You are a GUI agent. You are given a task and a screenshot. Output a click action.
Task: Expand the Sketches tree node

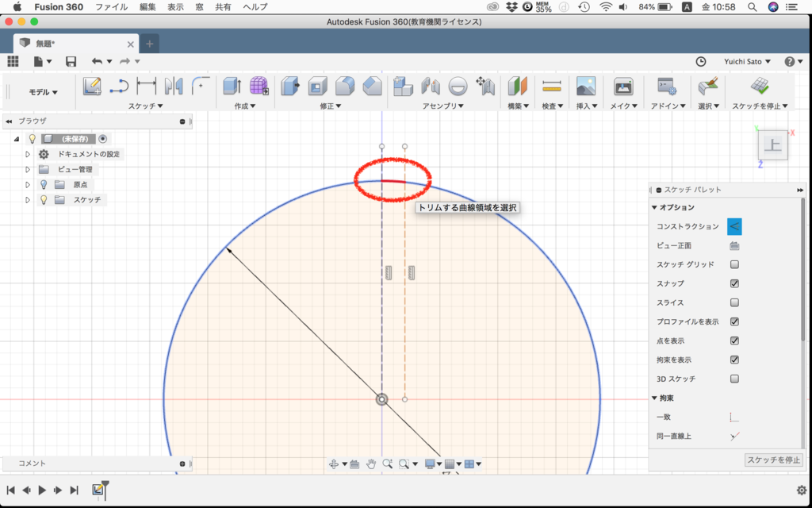click(x=28, y=199)
